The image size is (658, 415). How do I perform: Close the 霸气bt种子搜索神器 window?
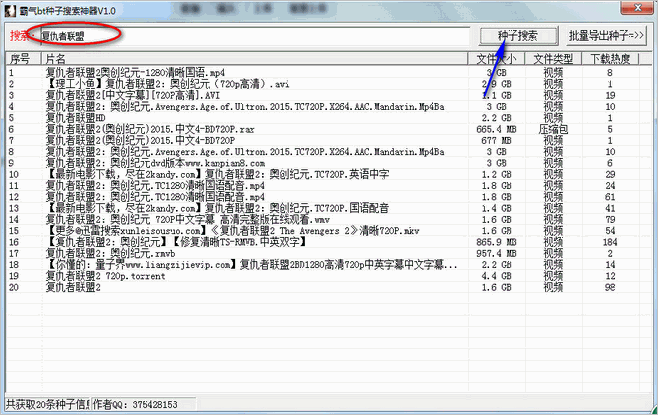coord(637,8)
